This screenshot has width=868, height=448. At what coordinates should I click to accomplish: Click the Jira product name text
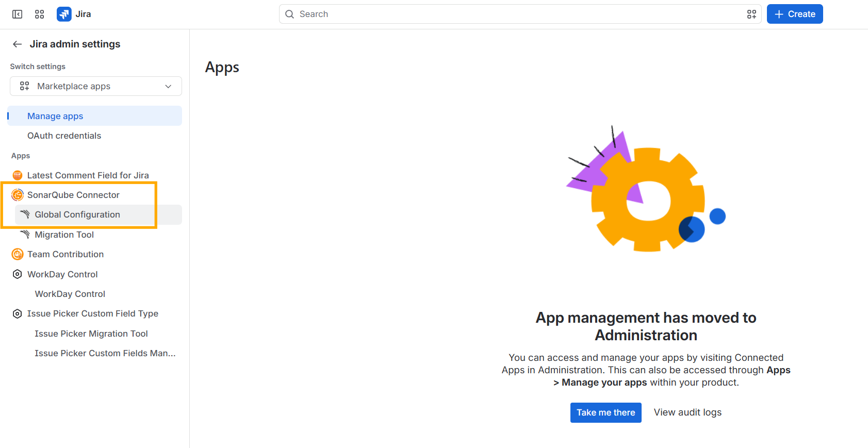(83, 14)
